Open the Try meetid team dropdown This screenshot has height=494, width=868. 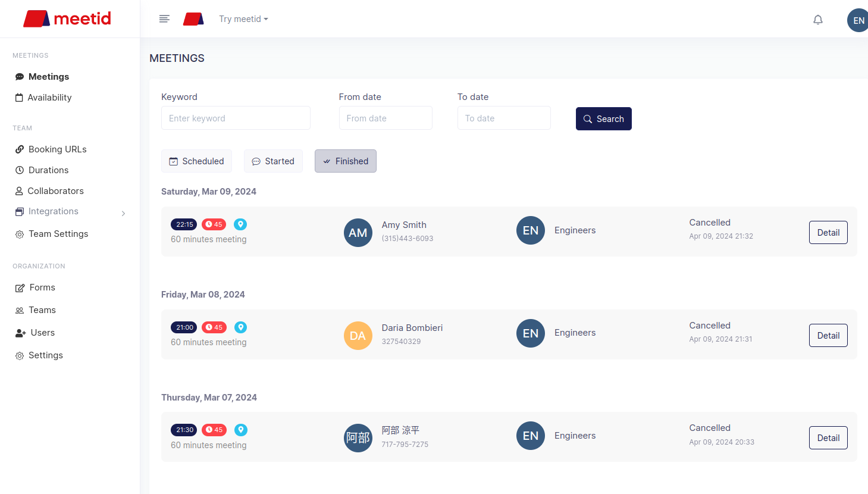coord(243,19)
